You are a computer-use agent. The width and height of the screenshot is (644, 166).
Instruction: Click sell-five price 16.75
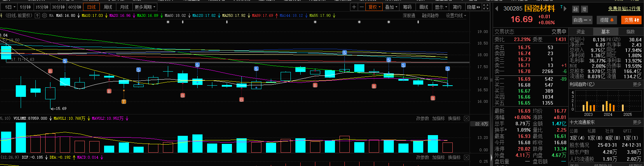[x=524, y=47]
